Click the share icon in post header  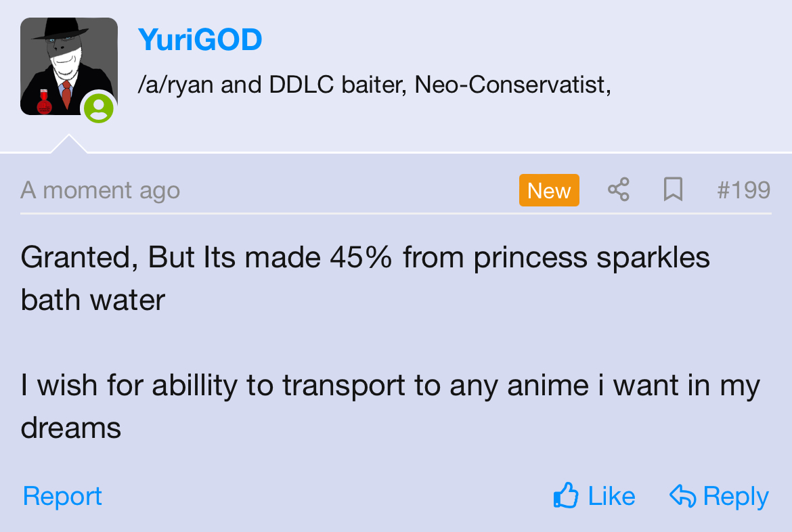[618, 190]
